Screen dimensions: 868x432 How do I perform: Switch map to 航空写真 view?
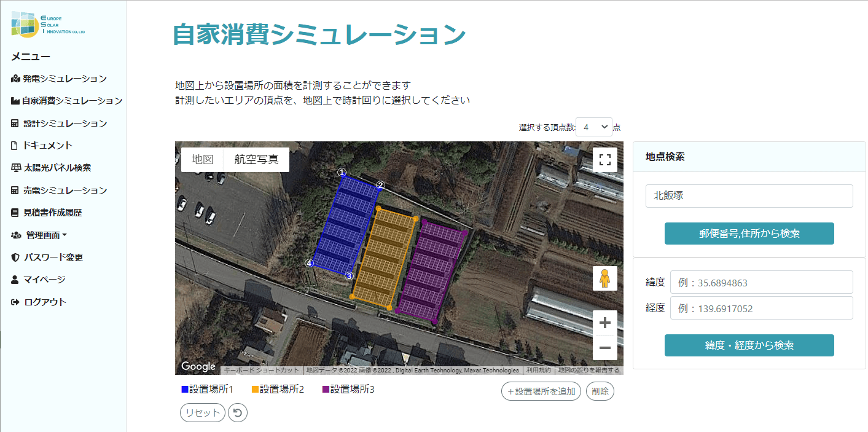tap(256, 160)
